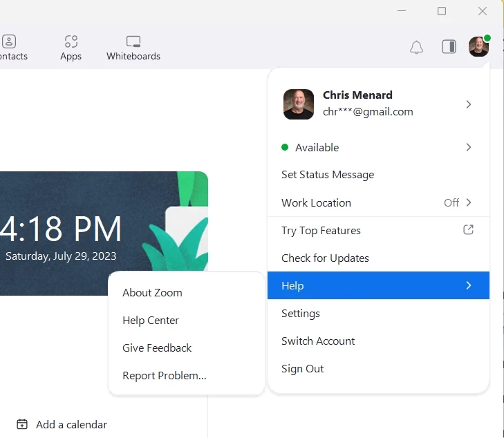
Task: Click the Saturday, July 29, 2023 date
Action: pos(61,256)
